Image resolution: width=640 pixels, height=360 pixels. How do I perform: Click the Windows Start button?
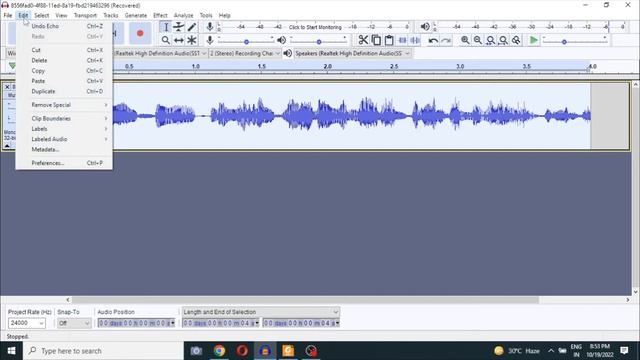11,351
